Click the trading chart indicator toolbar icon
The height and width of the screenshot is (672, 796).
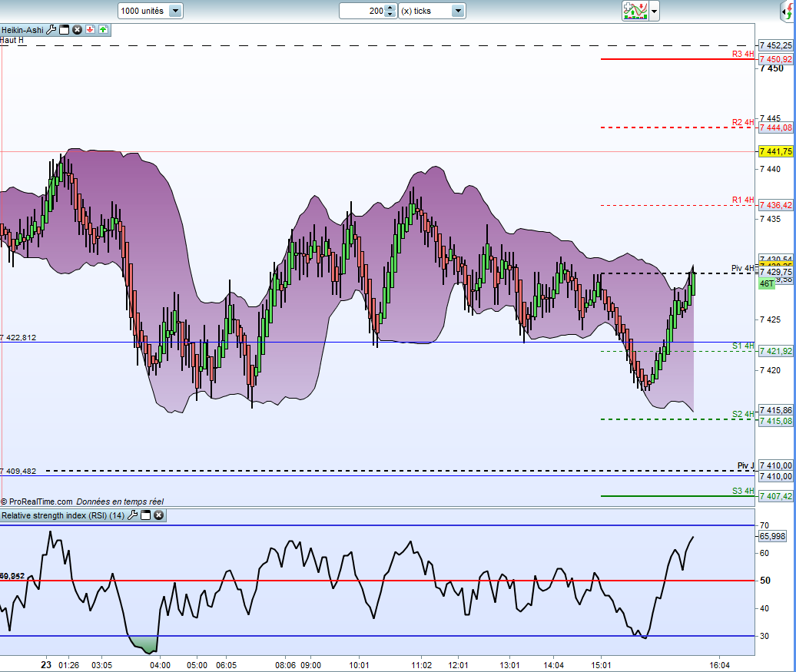[635, 11]
